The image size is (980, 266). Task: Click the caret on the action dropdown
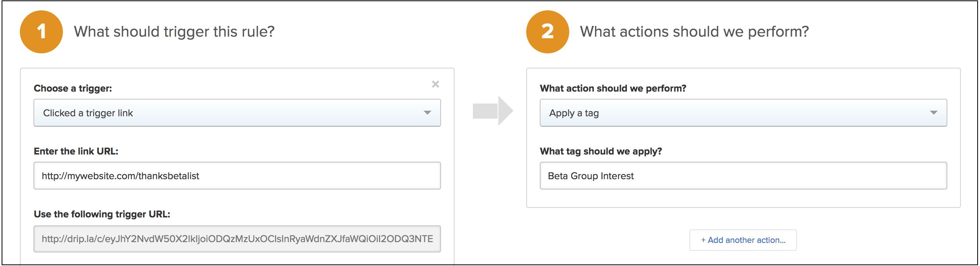[x=933, y=113]
